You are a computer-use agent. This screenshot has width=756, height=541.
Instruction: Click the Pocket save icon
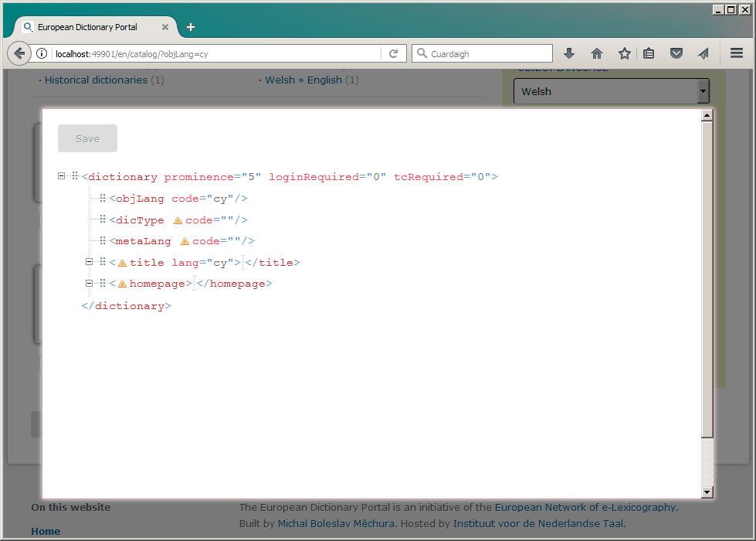point(676,53)
